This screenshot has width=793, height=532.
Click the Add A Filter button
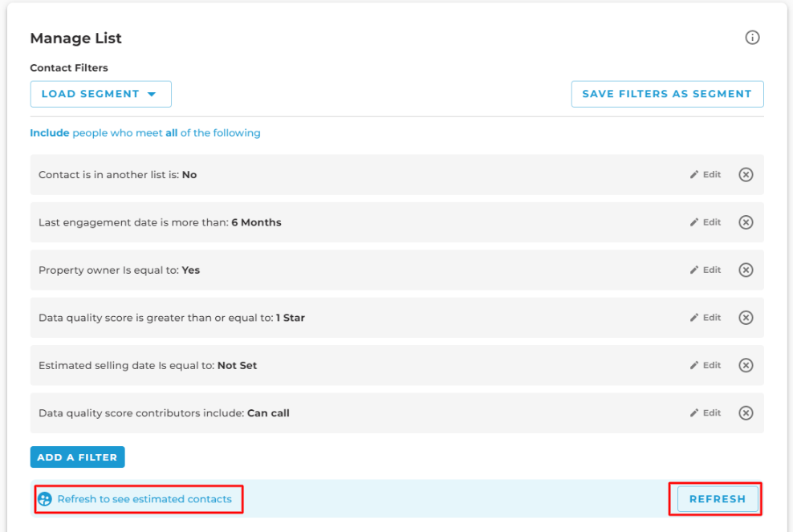click(x=77, y=457)
